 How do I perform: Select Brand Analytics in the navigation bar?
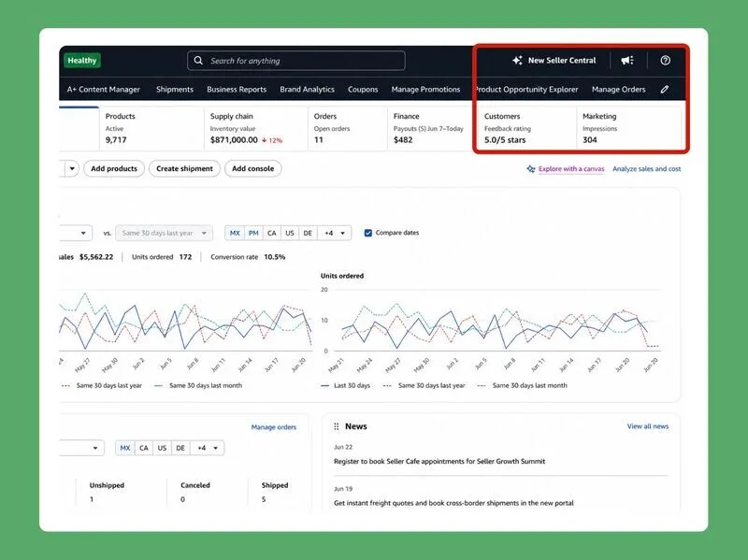(x=308, y=89)
